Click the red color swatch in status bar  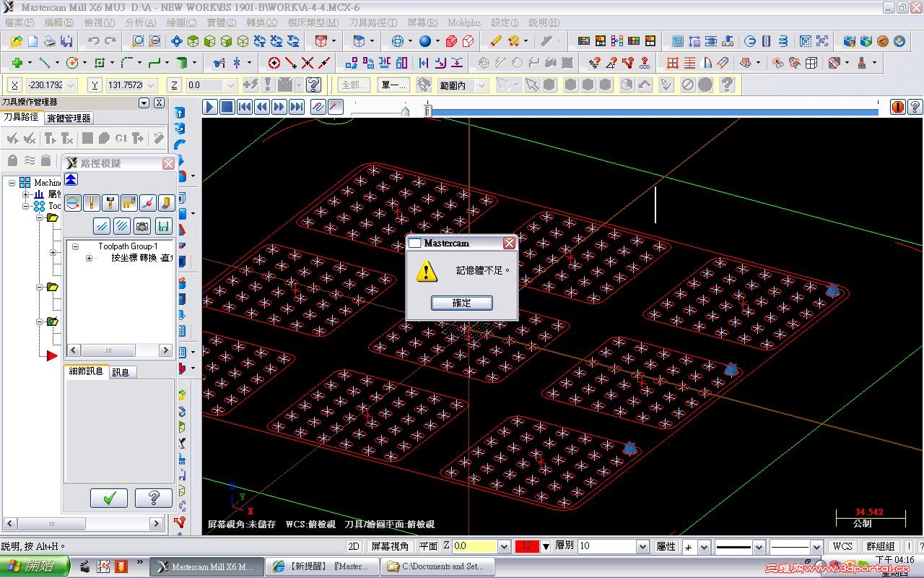tap(527, 546)
